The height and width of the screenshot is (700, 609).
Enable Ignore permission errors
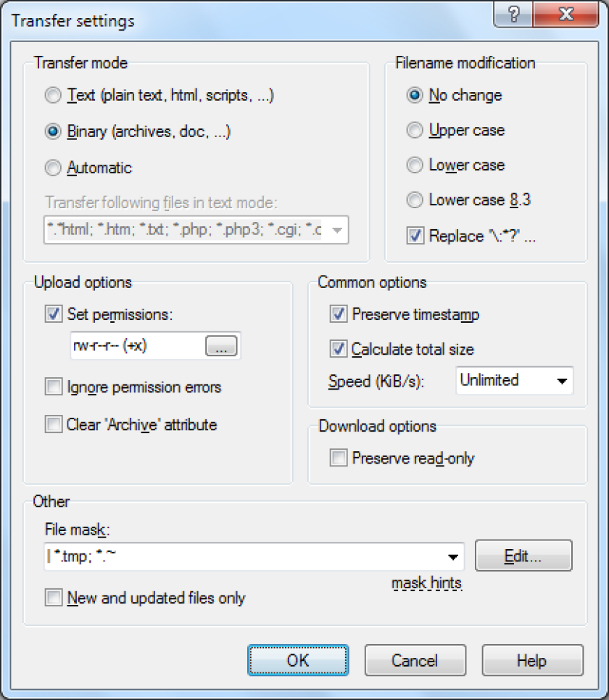54,387
